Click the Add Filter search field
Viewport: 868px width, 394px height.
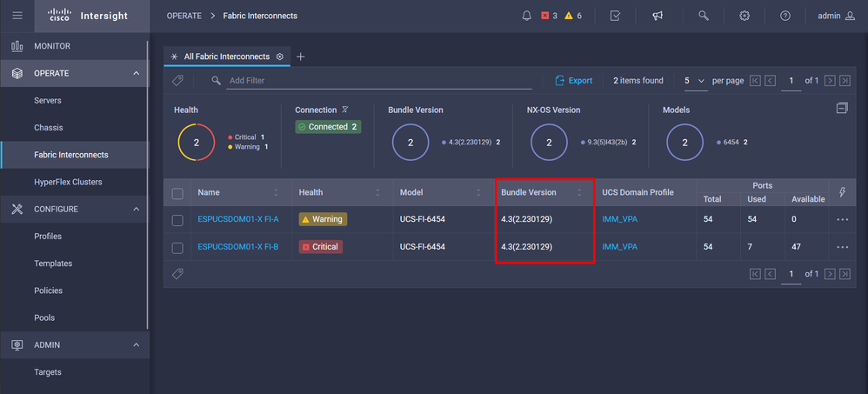[380, 81]
